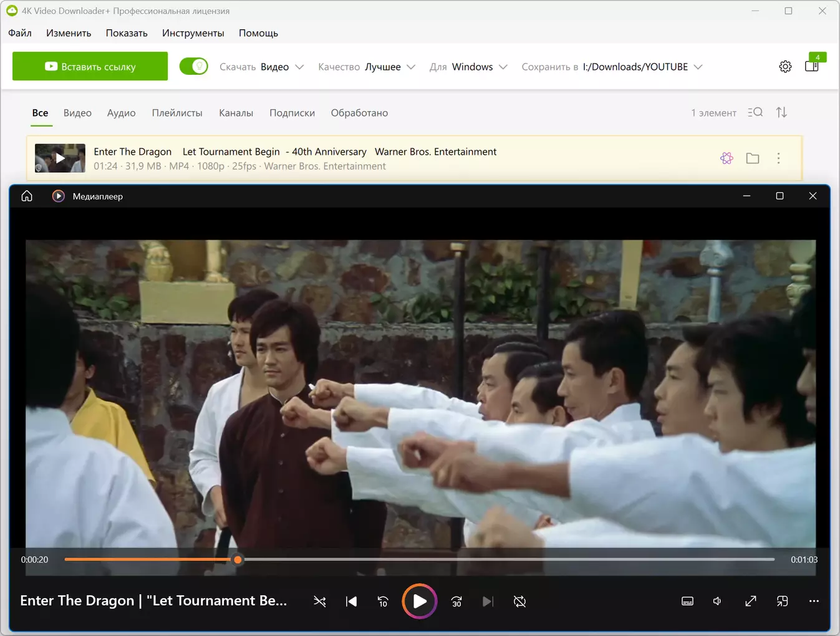This screenshot has height=636, width=840.
Task: Open the Для Windows platform dropdown
Action: point(468,67)
